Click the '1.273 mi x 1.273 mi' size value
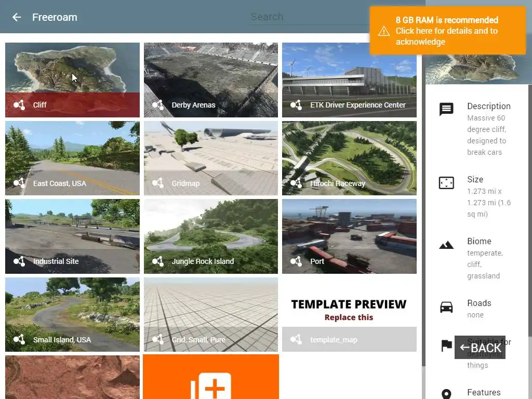Screen dimensions: 532x399 click(489, 203)
